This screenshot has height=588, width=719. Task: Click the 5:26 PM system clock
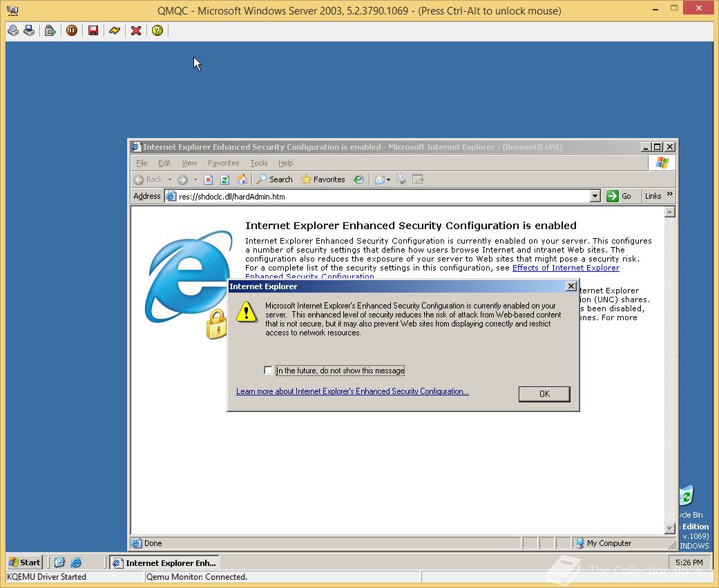[689, 562]
